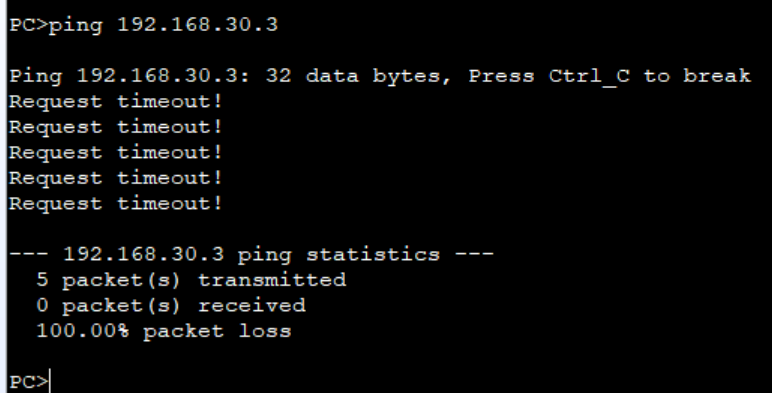Image resolution: width=772 pixels, height=393 pixels.
Task: Click the fourth Request timeout! line
Action: [116, 178]
